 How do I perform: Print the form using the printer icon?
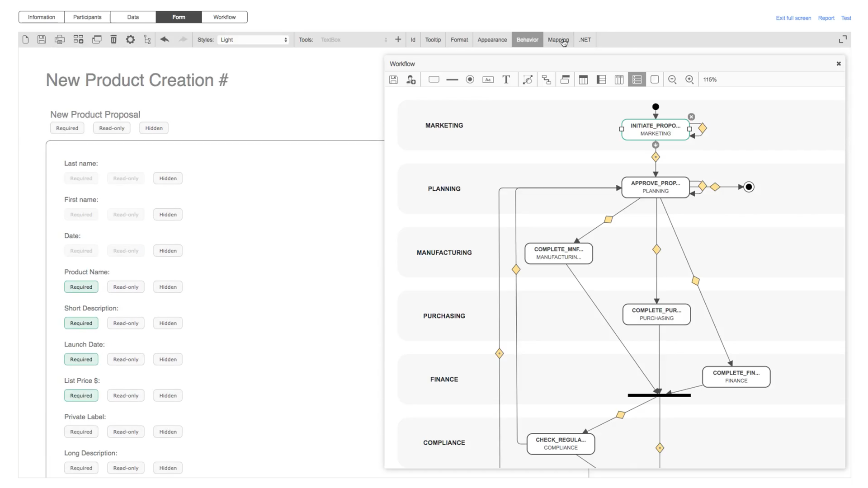(60, 39)
